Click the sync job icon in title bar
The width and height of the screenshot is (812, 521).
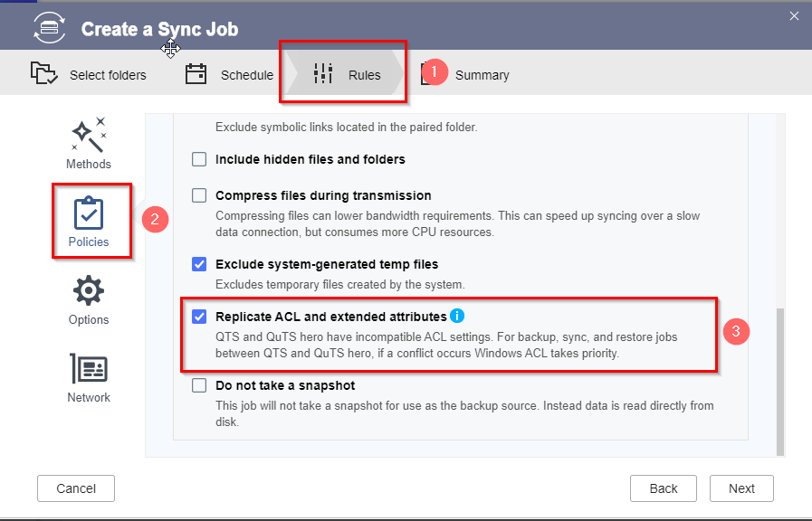pos(48,27)
